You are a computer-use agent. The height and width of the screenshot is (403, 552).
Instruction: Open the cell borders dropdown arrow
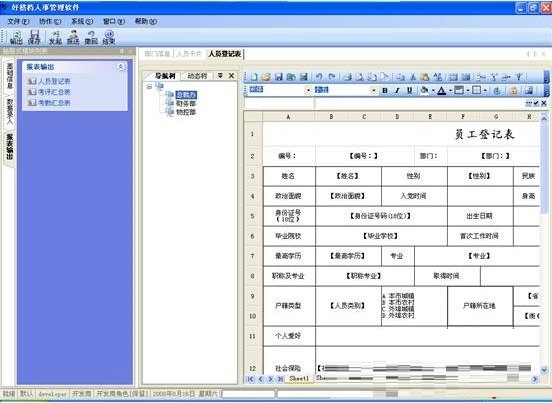tap(485, 90)
